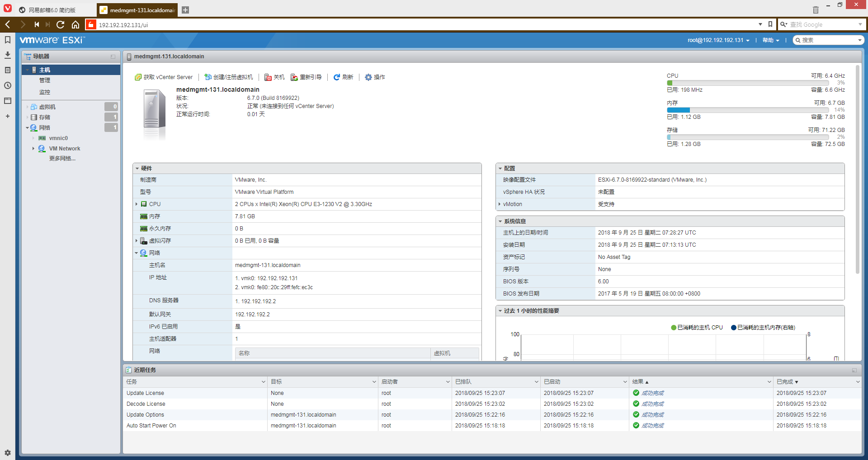
Task: Expand the CPU hardware row
Action: [x=137, y=204]
